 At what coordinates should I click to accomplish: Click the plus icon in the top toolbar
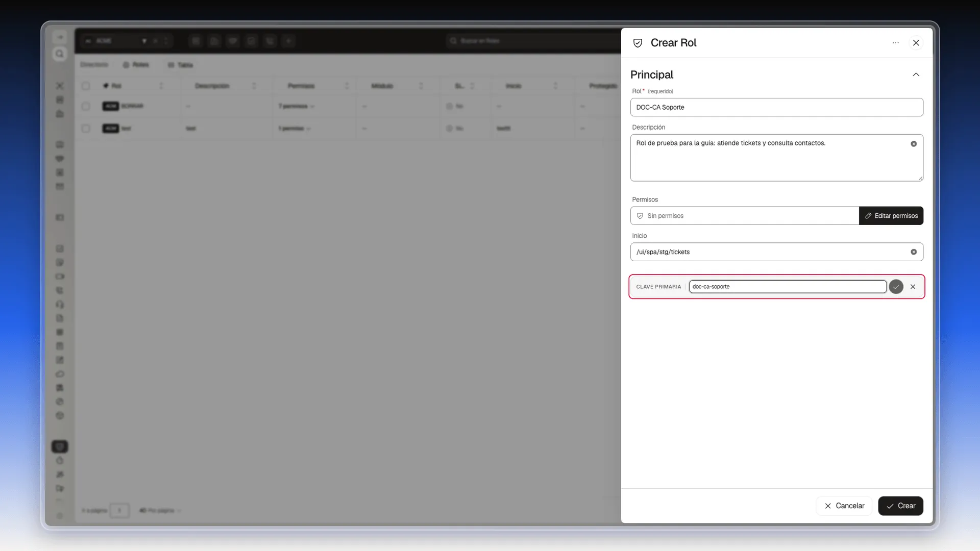point(289,41)
